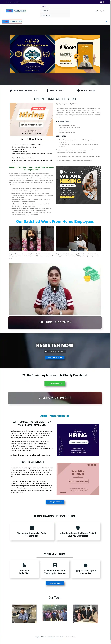Open the hamburger menu icon

[106, 22]
